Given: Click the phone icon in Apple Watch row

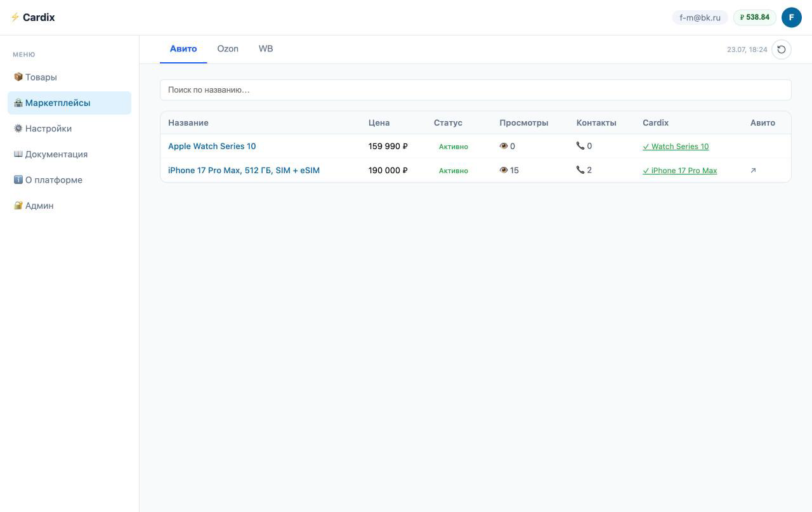Looking at the screenshot, I should (580, 145).
